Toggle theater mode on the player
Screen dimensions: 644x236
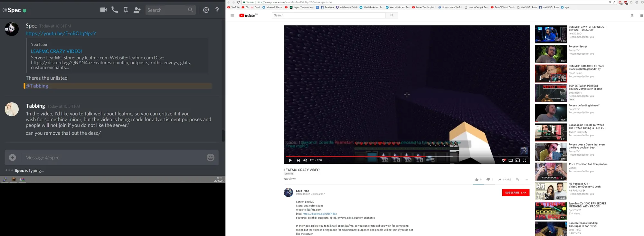510,160
